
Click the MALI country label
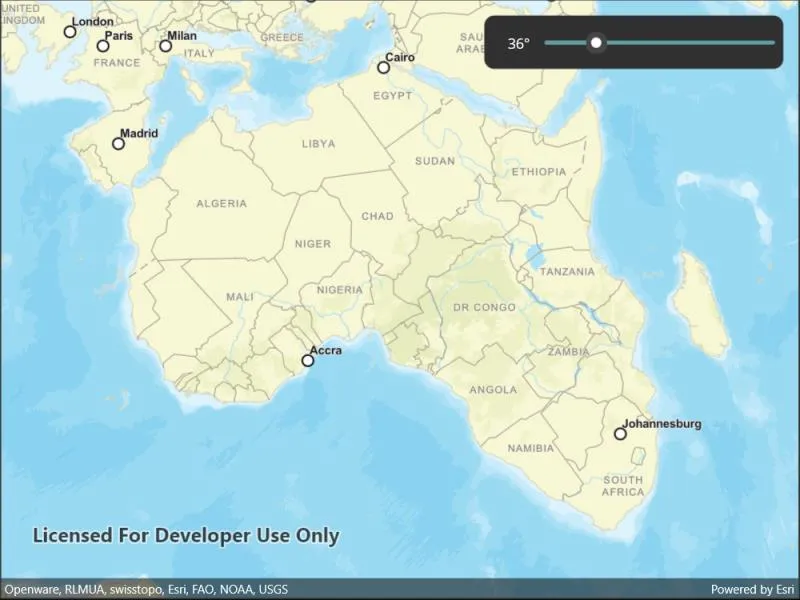(x=240, y=296)
